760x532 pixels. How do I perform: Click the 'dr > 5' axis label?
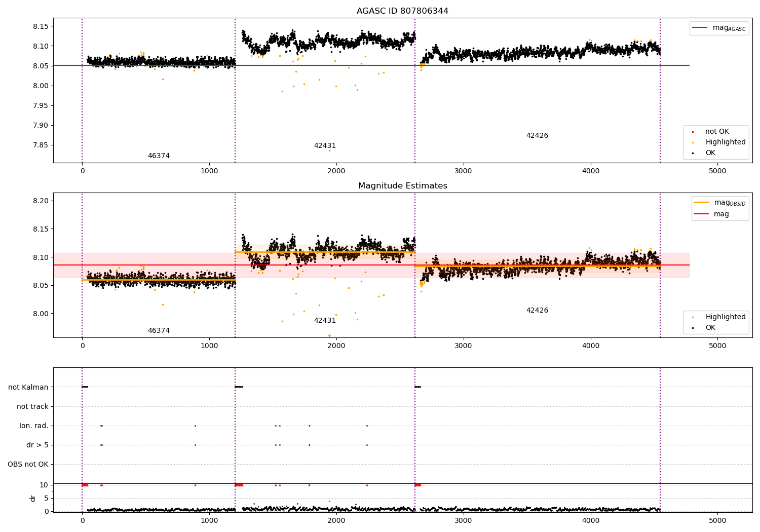pyautogui.click(x=37, y=445)
